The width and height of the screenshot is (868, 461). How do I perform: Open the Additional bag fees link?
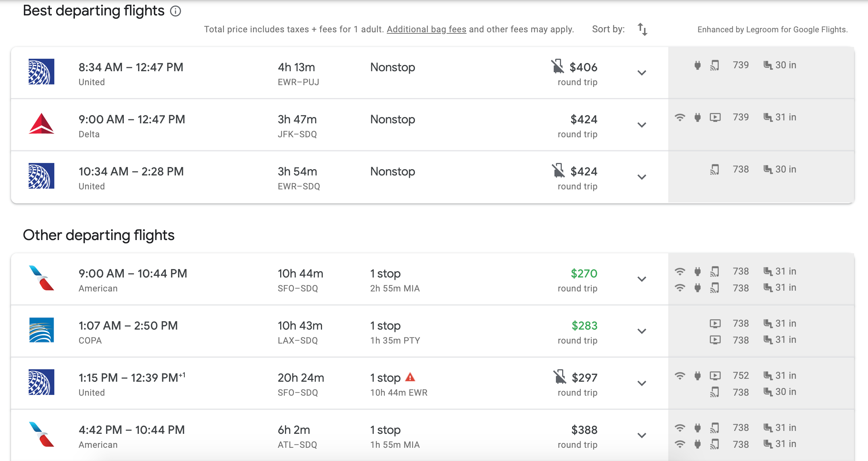426,29
